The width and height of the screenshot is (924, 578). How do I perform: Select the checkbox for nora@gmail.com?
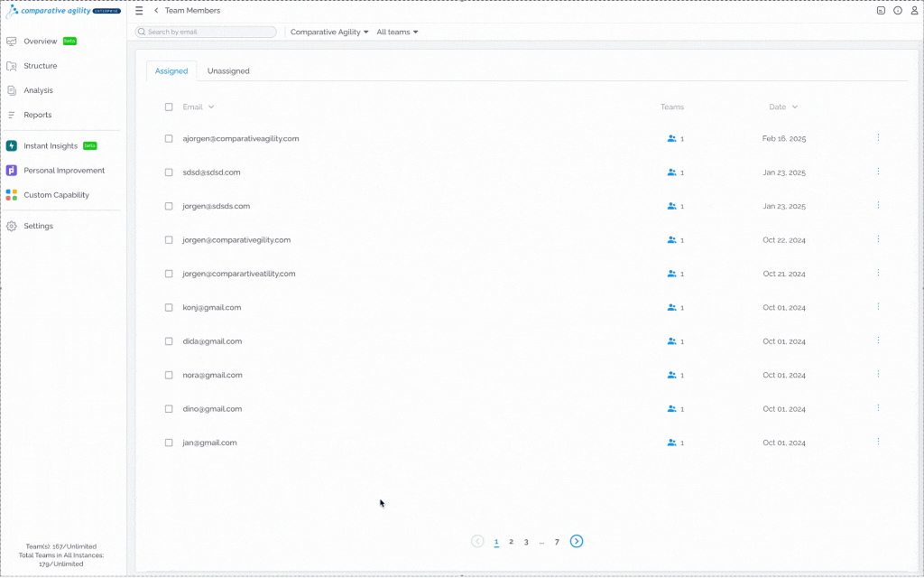(169, 375)
